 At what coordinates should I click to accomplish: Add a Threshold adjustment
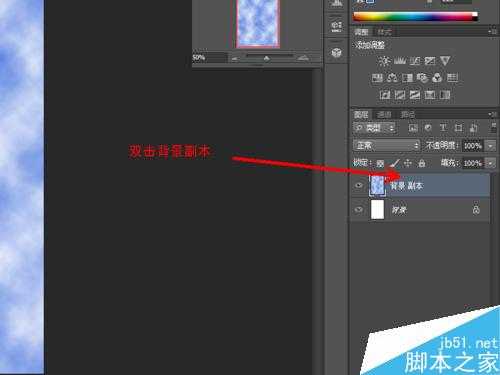pos(415,95)
